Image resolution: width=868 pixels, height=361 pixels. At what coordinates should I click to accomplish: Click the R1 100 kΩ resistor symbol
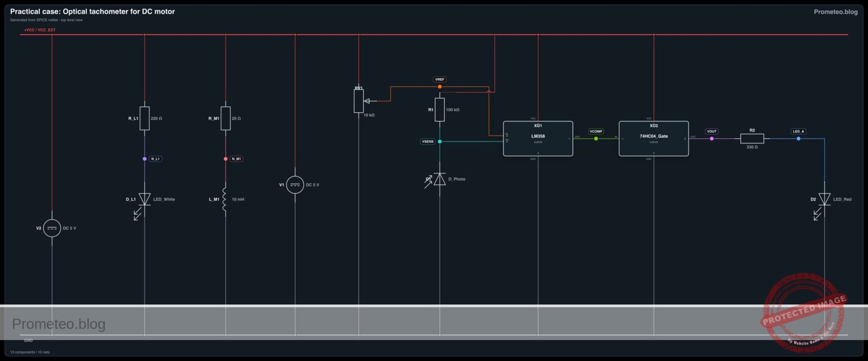(x=440, y=109)
